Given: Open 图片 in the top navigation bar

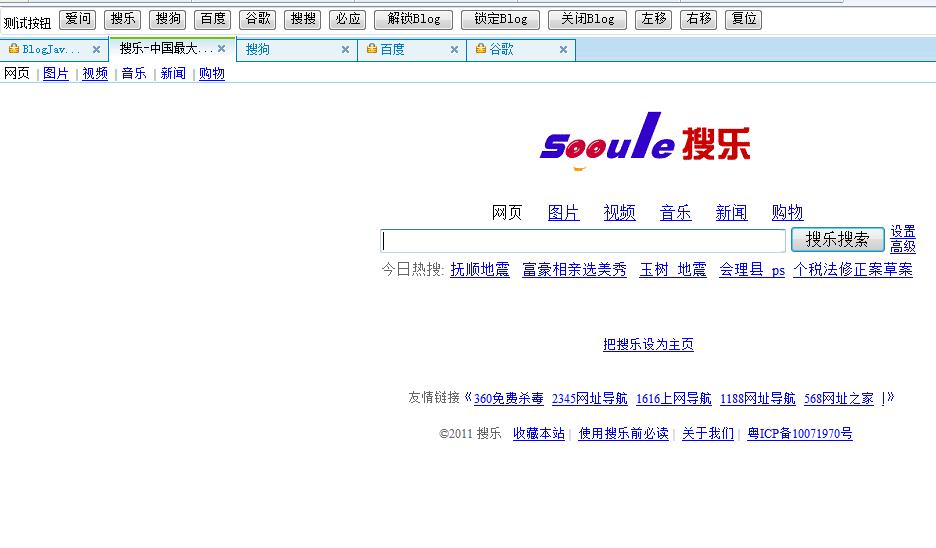Looking at the screenshot, I should 56,73.
